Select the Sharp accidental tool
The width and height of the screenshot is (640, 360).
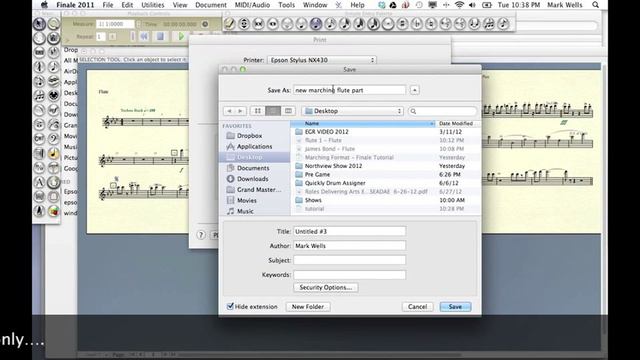[x=402, y=24]
